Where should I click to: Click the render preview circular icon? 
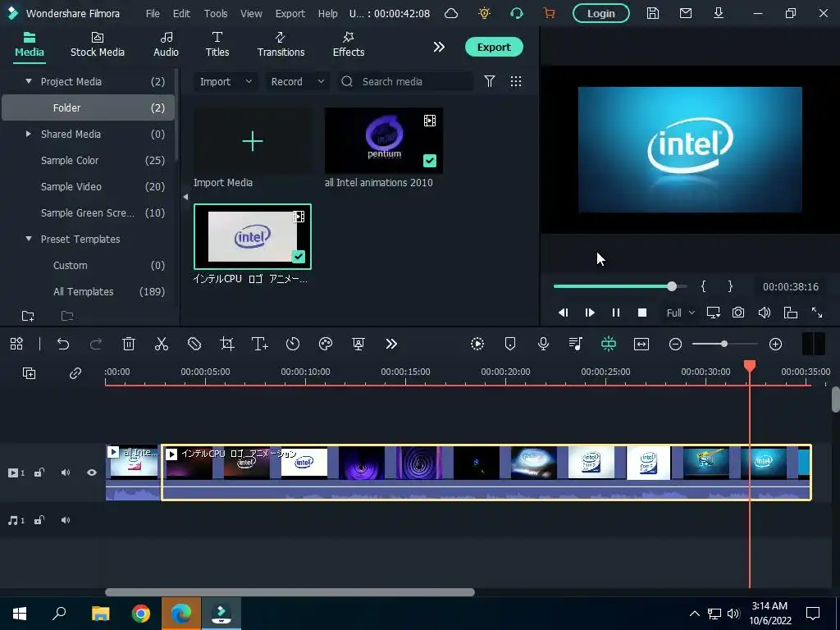click(477, 344)
